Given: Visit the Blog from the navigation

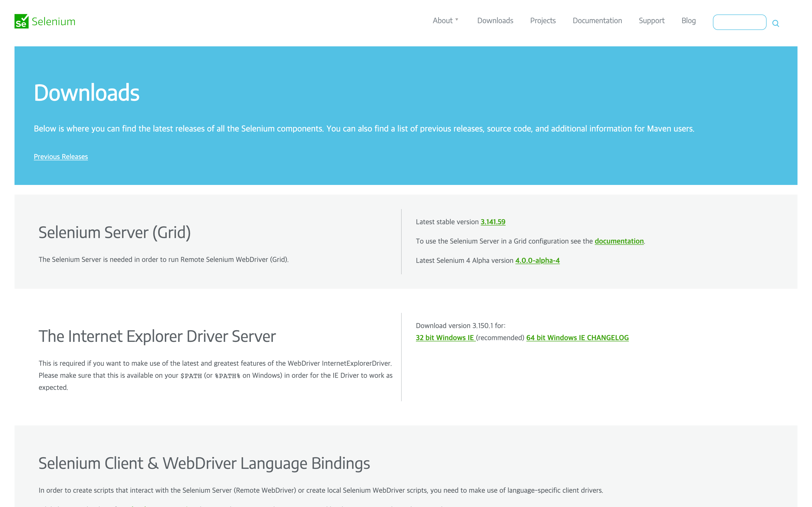Looking at the screenshot, I should 688,21.
